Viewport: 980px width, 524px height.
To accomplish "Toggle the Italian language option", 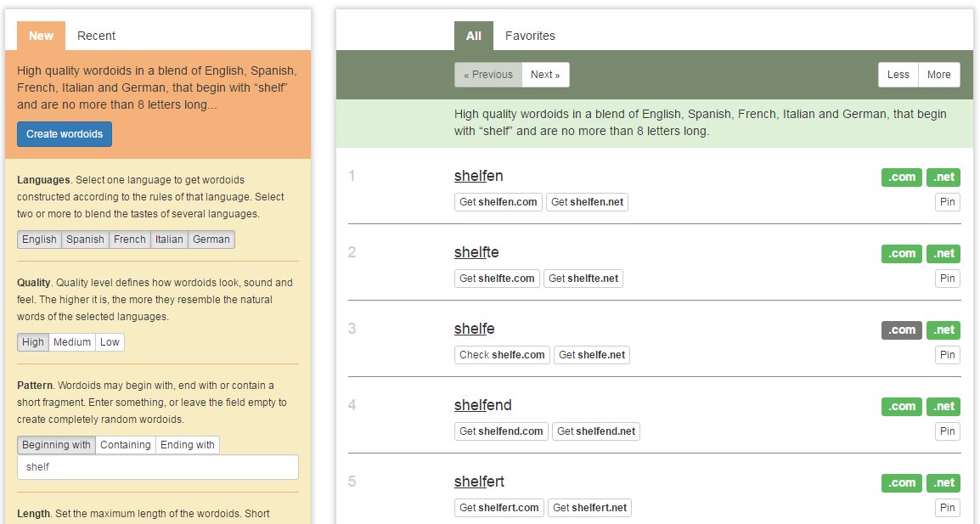I will click(x=168, y=239).
